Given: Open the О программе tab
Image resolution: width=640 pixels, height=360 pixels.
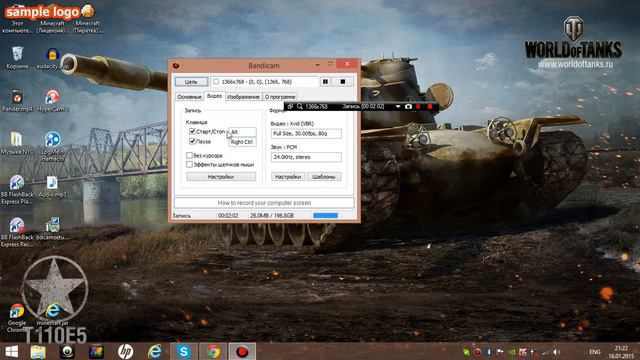Looking at the screenshot, I should click(280, 97).
